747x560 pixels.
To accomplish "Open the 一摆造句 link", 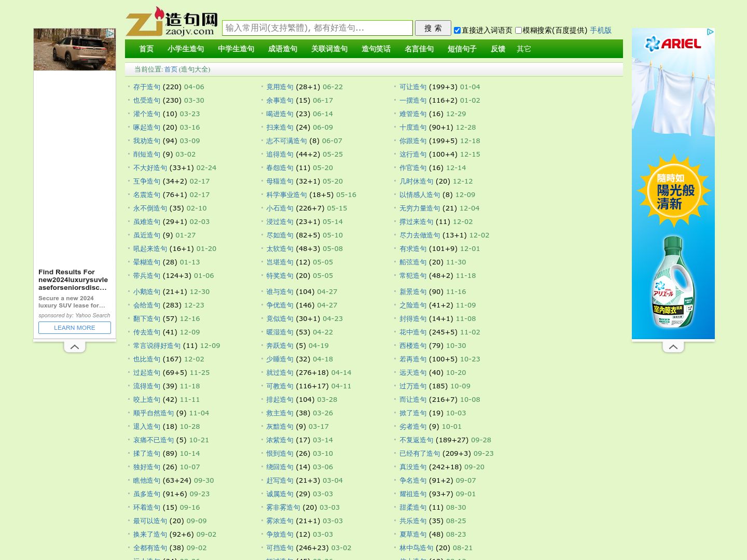I will point(413,100).
